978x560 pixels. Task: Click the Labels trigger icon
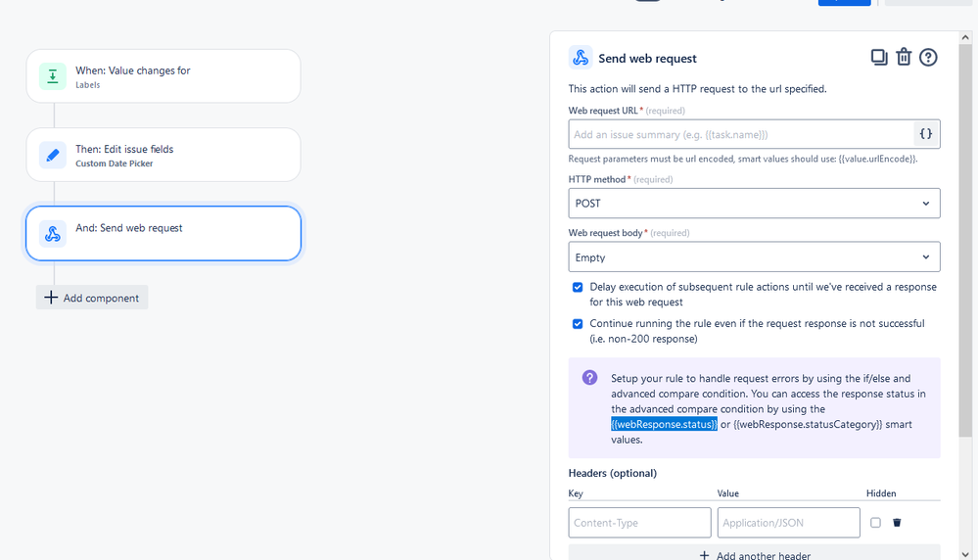[x=53, y=76]
